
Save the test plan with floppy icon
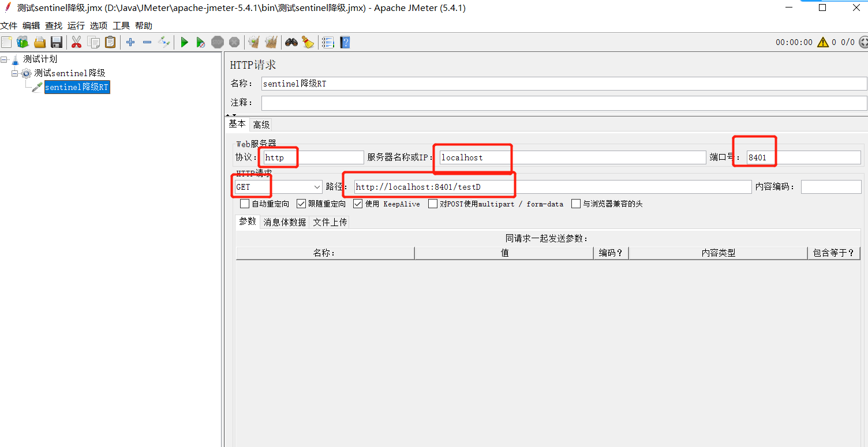tap(56, 42)
